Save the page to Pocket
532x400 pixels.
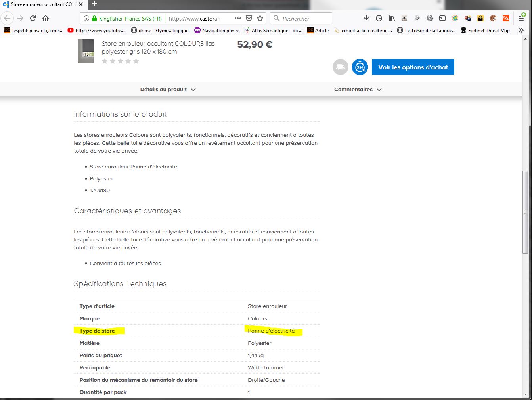(249, 18)
